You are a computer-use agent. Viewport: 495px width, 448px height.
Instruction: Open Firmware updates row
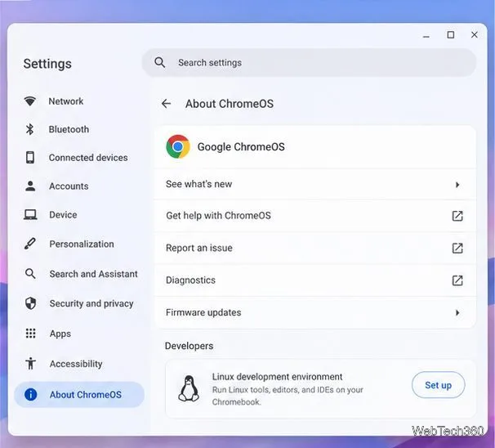click(314, 312)
